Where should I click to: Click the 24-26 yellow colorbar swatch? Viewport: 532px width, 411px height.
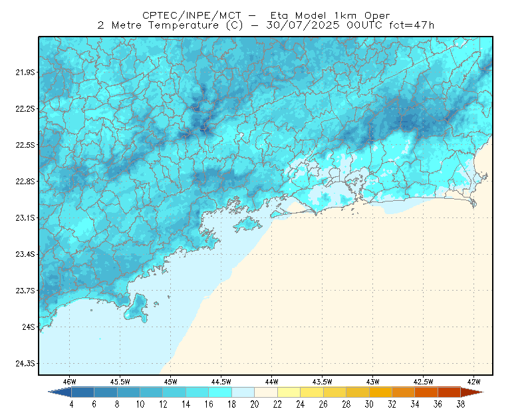[312, 392]
